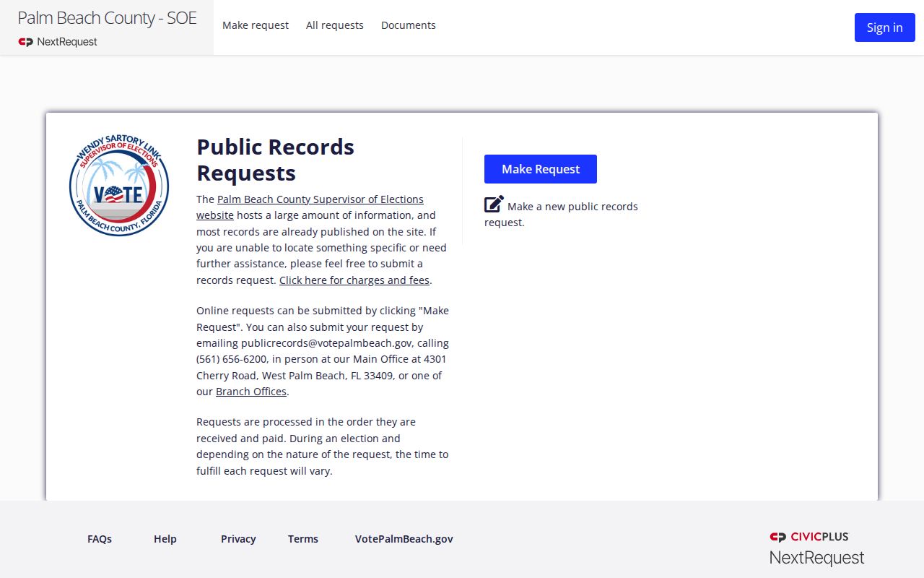Click the NextRequest logo in header
The height and width of the screenshot is (578, 924).
(58, 42)
